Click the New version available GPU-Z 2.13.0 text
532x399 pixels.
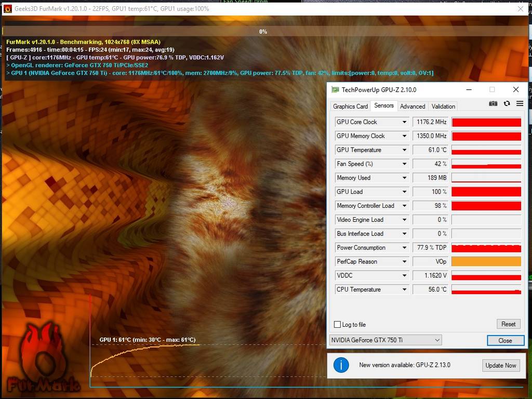[x=405, y=365]
